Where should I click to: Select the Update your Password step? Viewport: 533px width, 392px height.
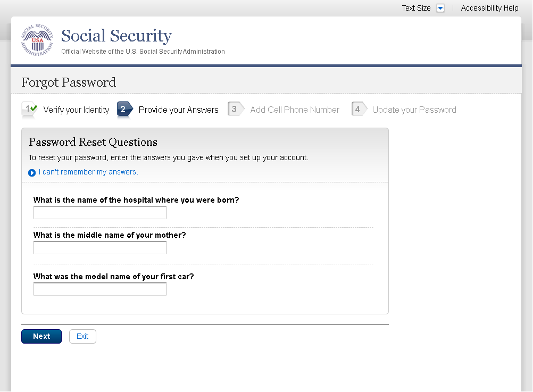tap(414, 110)
